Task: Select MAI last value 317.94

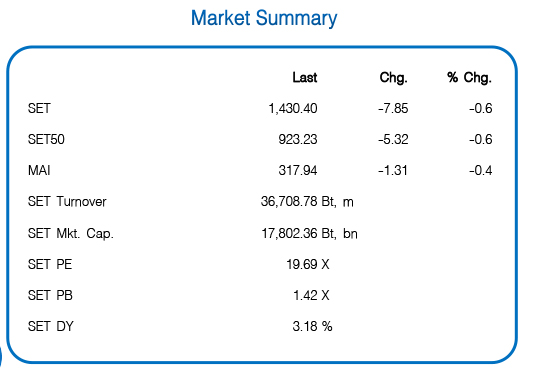Action: (x=298, y=170)
